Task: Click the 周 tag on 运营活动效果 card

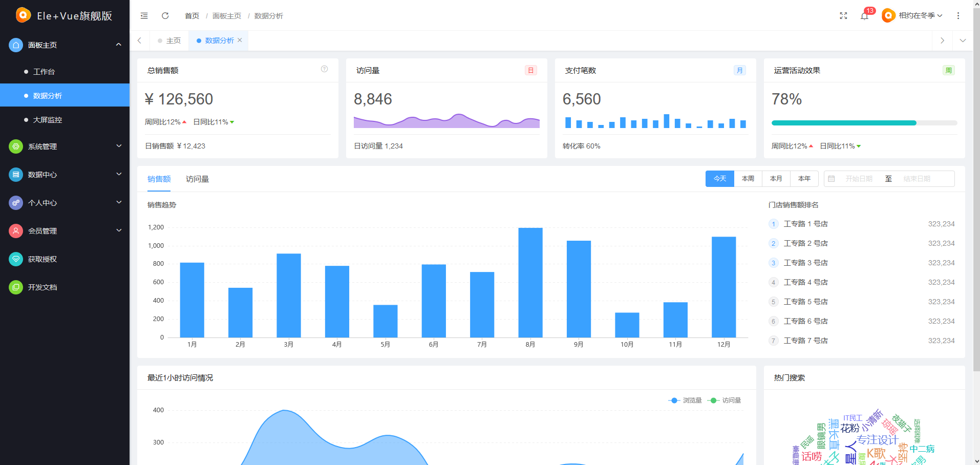Action: coord(949,70)
